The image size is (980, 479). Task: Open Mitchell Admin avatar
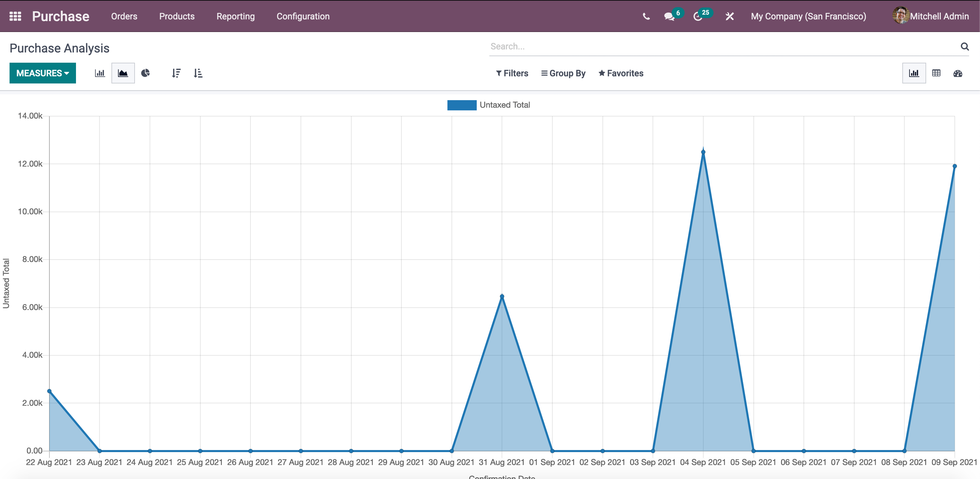(x=901, y=16)
